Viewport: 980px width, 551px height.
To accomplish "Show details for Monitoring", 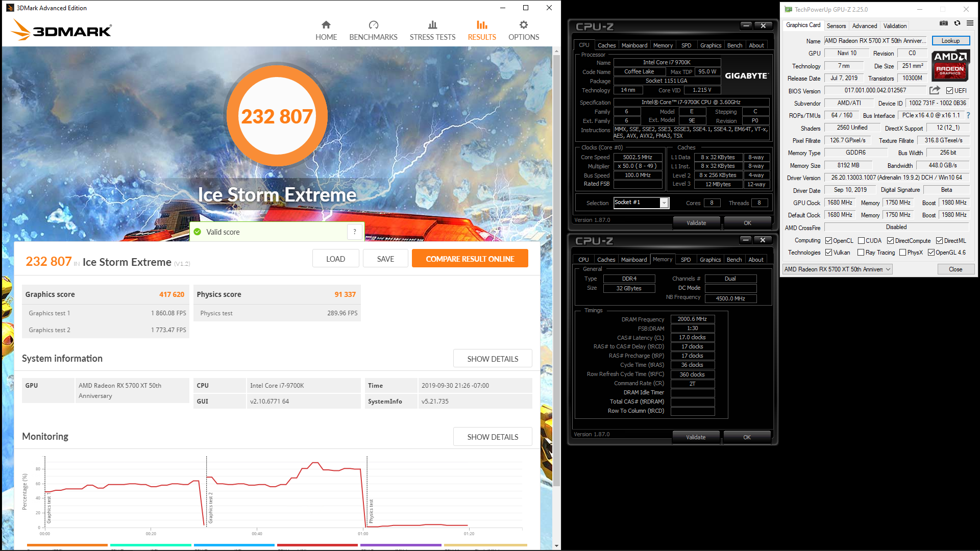I will click(493, 437).
